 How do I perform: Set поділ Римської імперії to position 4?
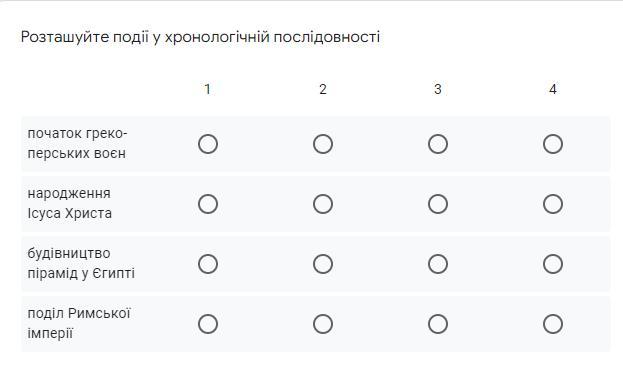point(553,324)
